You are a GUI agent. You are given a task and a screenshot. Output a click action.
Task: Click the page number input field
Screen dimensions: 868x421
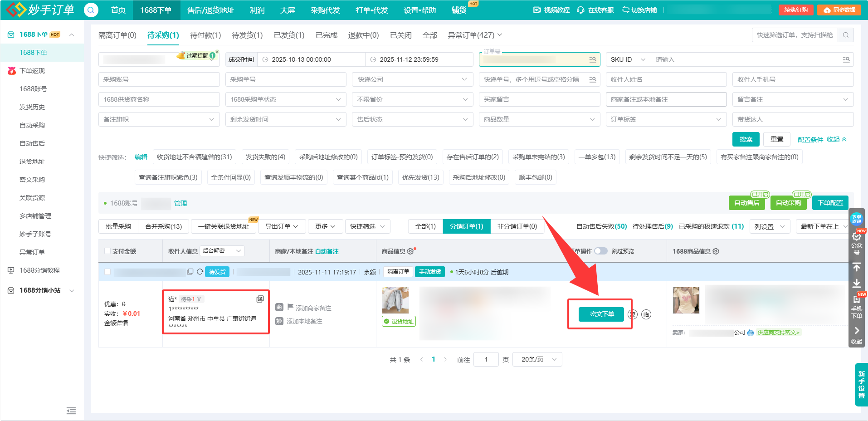(486, 359)
